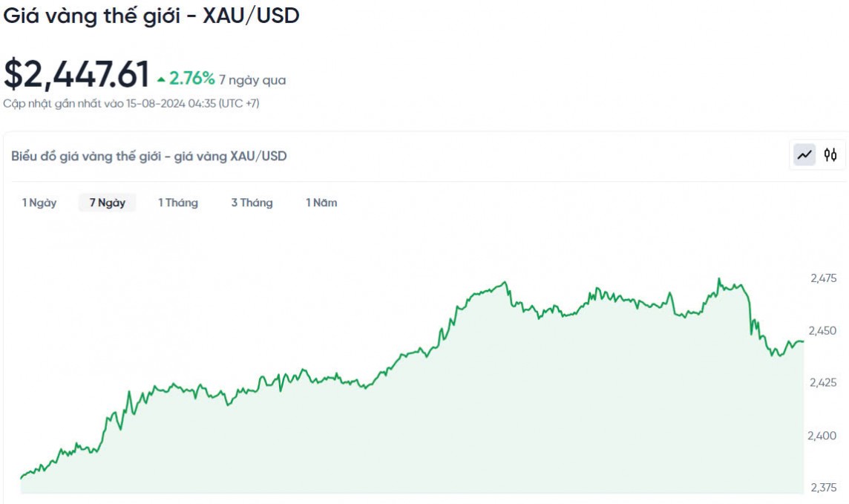Click the 2,400 y-axis label
Viewport: 849px width, 504px height.
pos(822,435)
